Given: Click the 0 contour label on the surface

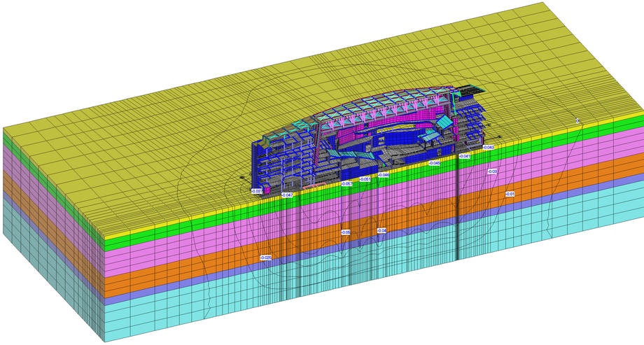Looking at the screenshot, I should tap(577, 121).
